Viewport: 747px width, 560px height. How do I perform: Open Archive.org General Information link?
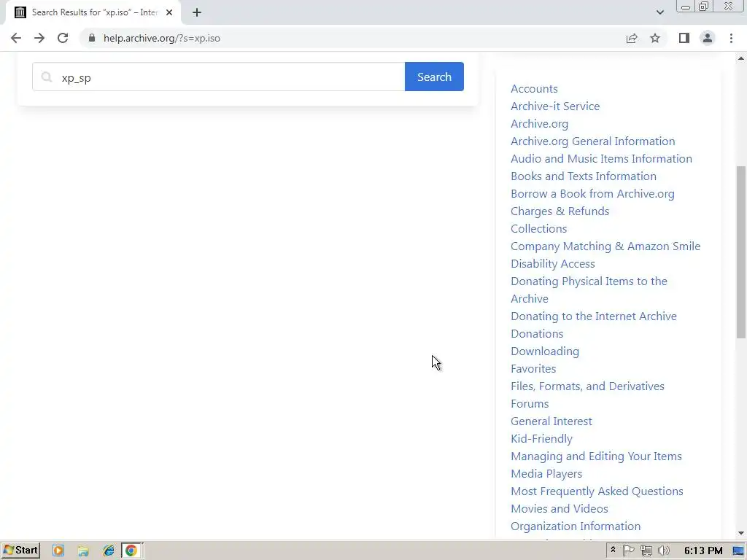(x=592, y=141)
